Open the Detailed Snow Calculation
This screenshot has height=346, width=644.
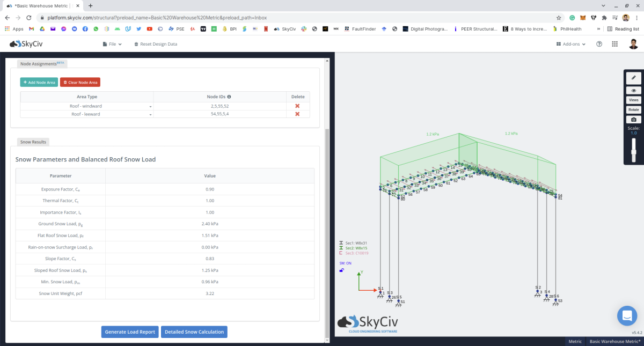(x=195, y=332)
